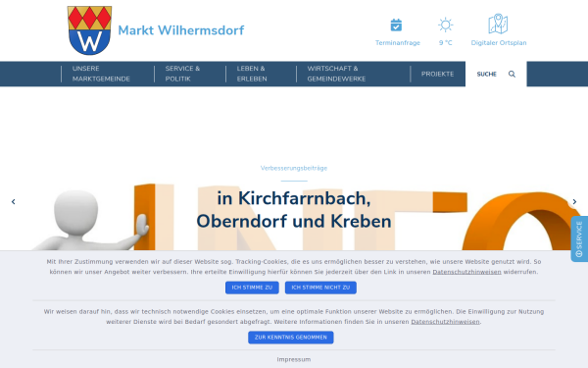Screen dimensions: 588x368
Task: Click the Verbesserungsbeiträge slide caption
Action: pos(294,168)
